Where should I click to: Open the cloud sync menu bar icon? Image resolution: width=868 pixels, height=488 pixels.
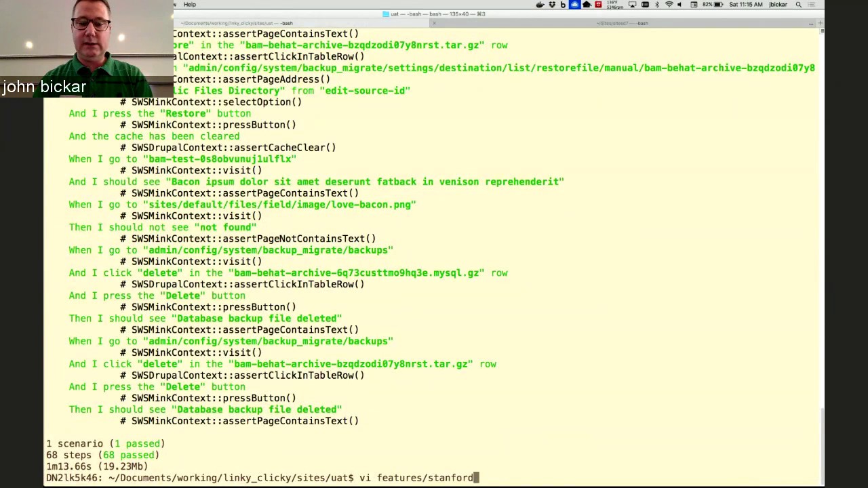(x=574, y=5)
